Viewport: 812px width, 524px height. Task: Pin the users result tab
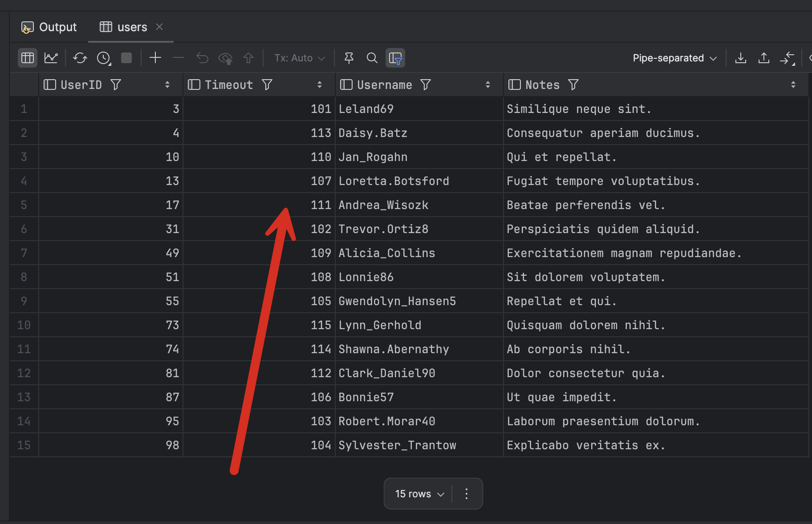(349, 58)
